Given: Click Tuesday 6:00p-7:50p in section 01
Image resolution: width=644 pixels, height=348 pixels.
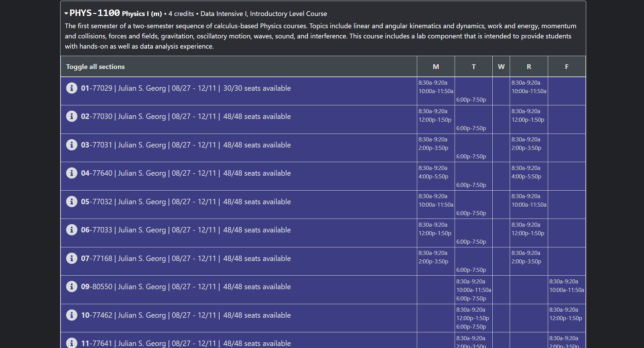Looking at the screenshot, I should pos(471,100).
